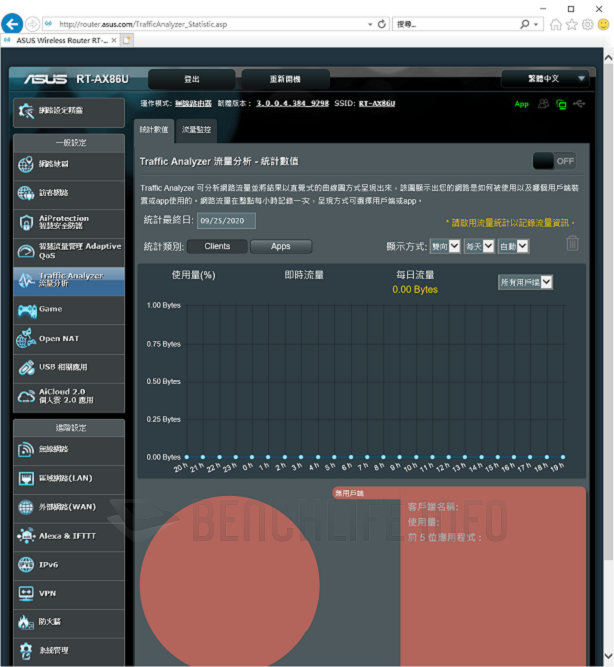Open the browser home icon

(x=556, y=25)
